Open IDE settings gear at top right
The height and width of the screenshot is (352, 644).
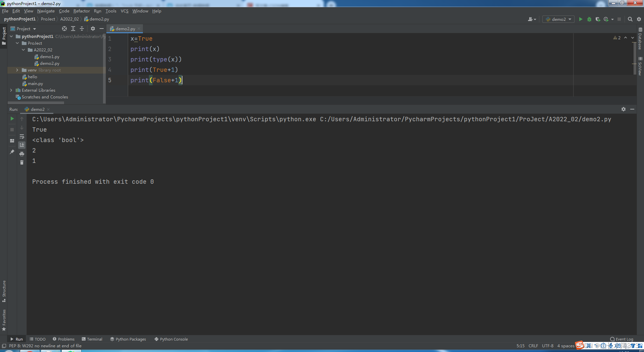click(x=639, y=19)
